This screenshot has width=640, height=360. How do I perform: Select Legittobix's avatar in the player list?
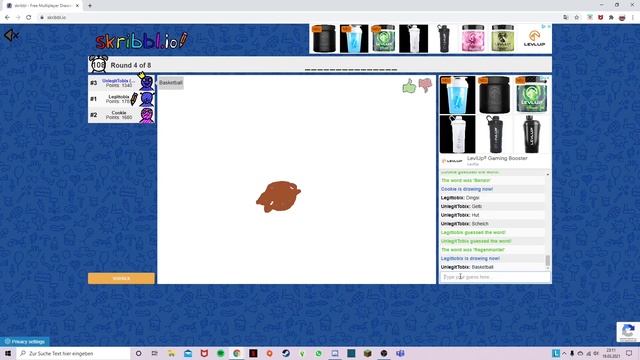click(146, 99)
